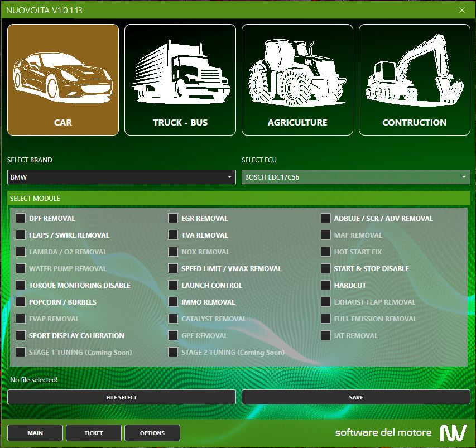Image resolution: width=476 pixels, height=448 pixels.
Task: Click the 'software del motore' footer text
Action: pos(383,432)
